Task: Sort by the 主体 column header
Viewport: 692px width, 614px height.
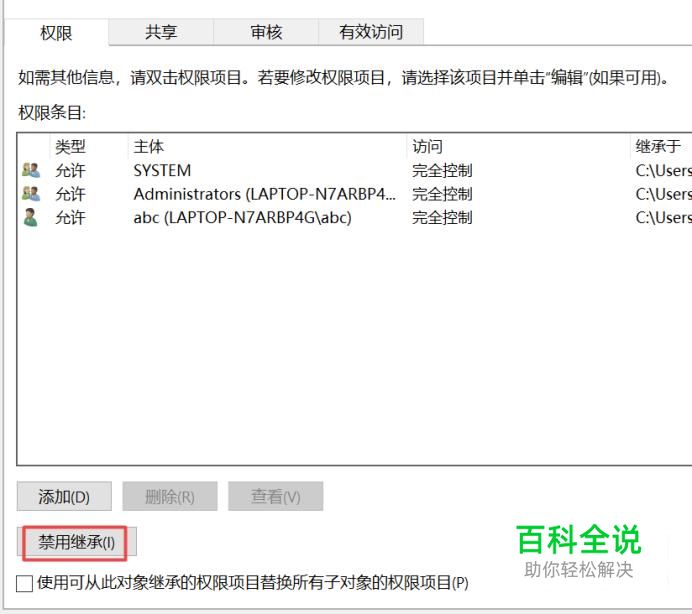Action: [x=149, y=146]
